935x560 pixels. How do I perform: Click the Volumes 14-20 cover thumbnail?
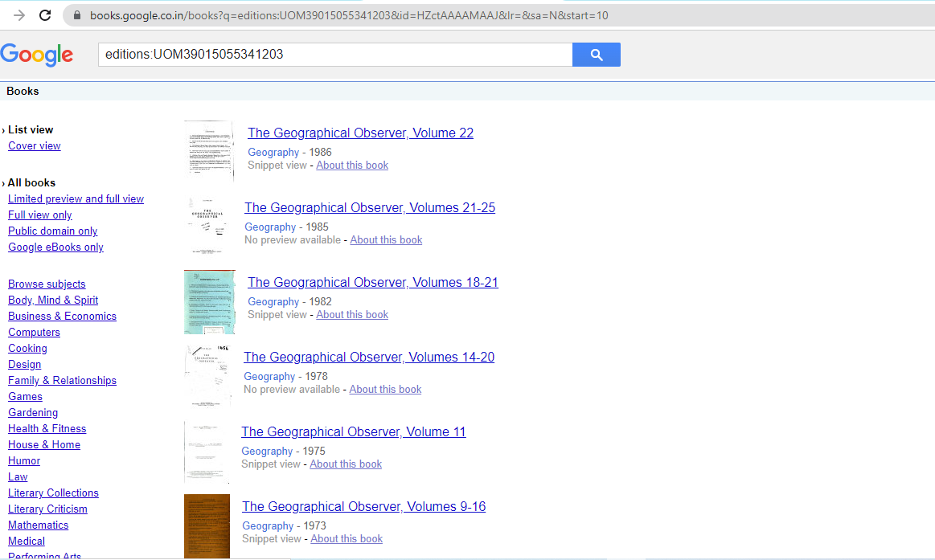click(x=207, y=377)
